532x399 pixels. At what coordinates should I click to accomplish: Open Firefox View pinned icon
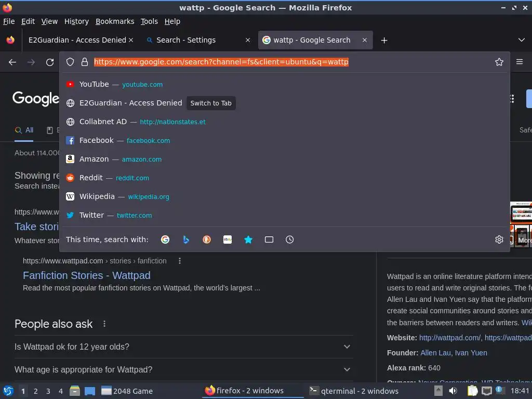pos(10,40)
